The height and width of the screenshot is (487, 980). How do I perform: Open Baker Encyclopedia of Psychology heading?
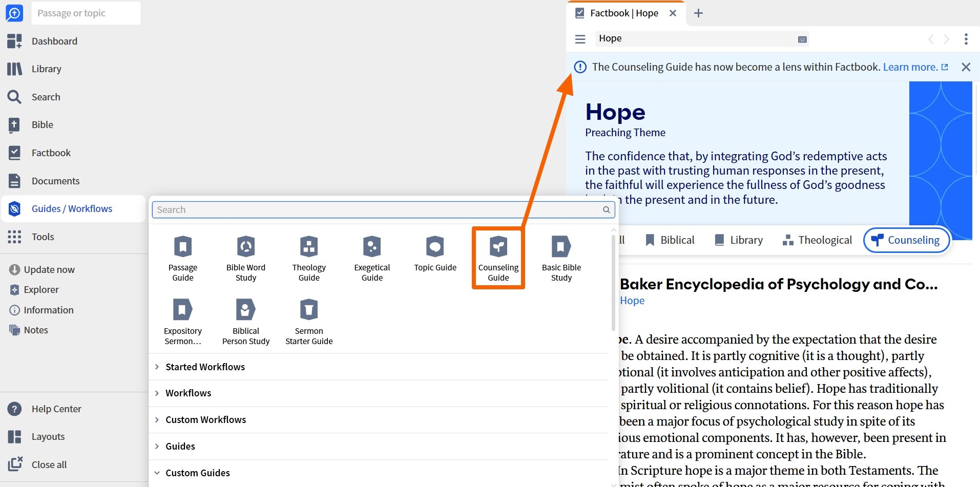click(779, 284)
